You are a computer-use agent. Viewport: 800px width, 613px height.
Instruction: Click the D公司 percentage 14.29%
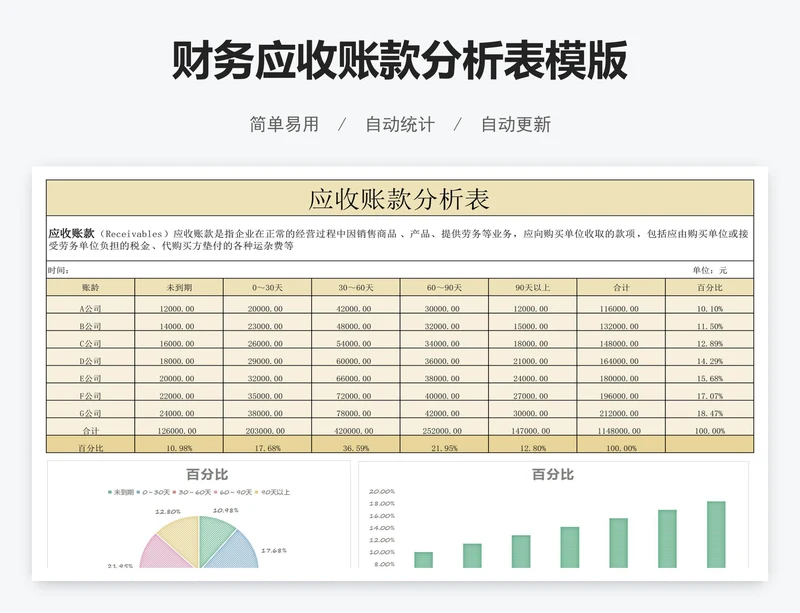pos(710,361)
